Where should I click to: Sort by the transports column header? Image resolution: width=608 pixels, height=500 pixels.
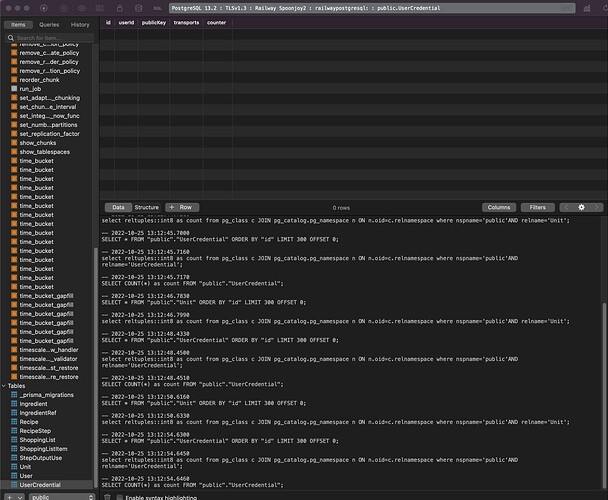(186, 22)
